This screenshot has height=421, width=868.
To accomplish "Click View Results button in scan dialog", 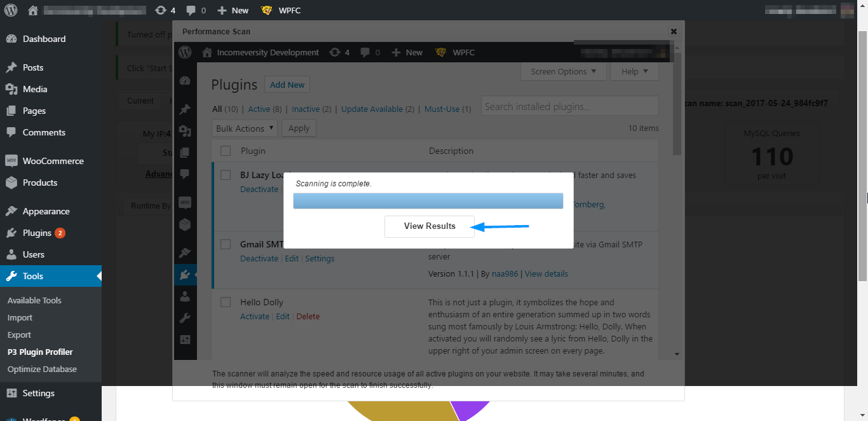I will click(429, 226).
